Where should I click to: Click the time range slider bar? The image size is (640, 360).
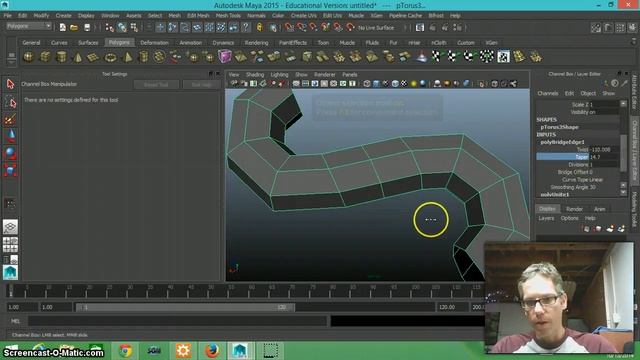pyautogui.click(x=185, y=307)
